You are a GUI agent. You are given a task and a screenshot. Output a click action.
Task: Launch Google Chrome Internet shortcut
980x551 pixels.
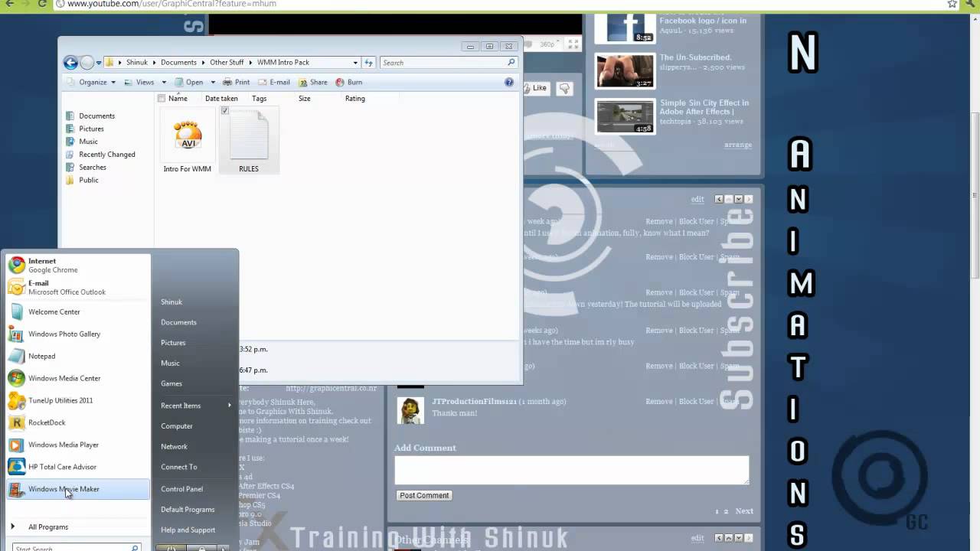click(77, 266)
